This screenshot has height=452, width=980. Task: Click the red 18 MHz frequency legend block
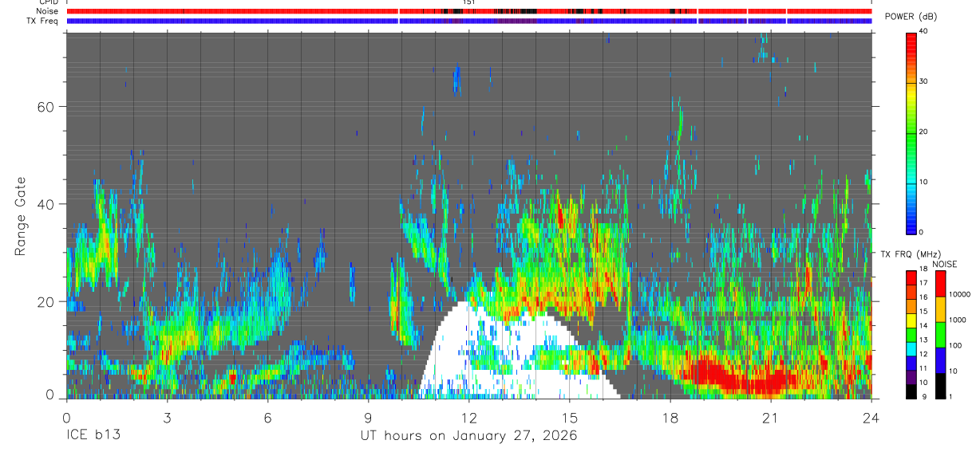911,277
